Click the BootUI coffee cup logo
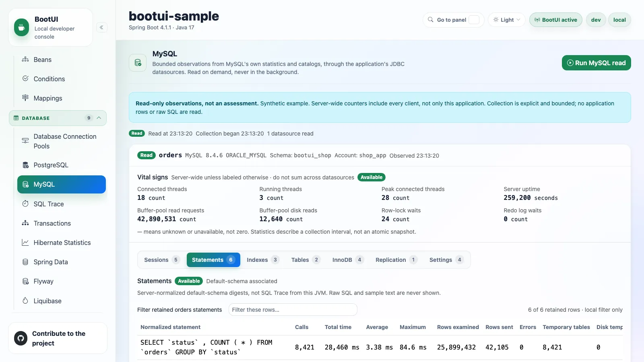This screenshot has width=644, height=362. click(22, 27)
